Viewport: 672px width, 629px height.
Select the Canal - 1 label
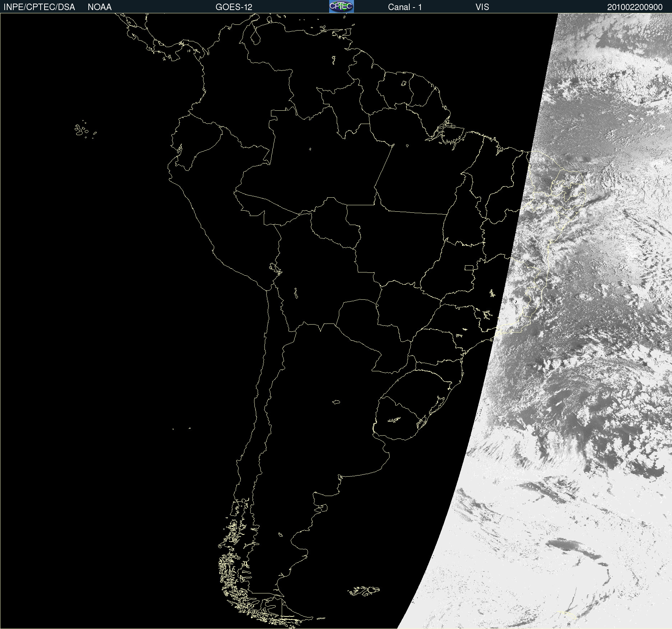(405, 7)
